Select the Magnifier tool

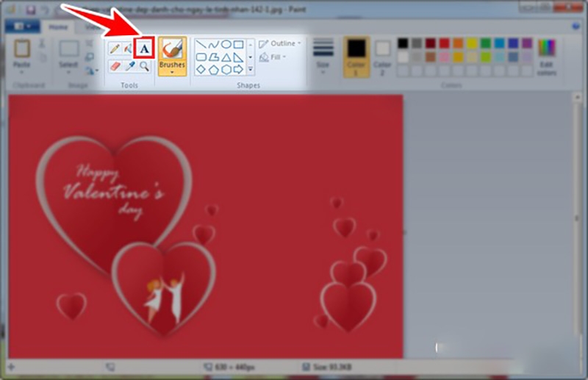(144, 66)
